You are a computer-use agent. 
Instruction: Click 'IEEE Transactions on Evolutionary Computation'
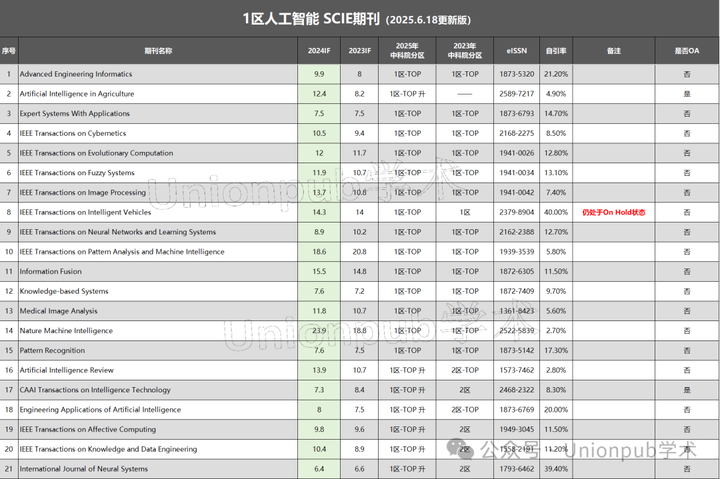tap(96, 153)
